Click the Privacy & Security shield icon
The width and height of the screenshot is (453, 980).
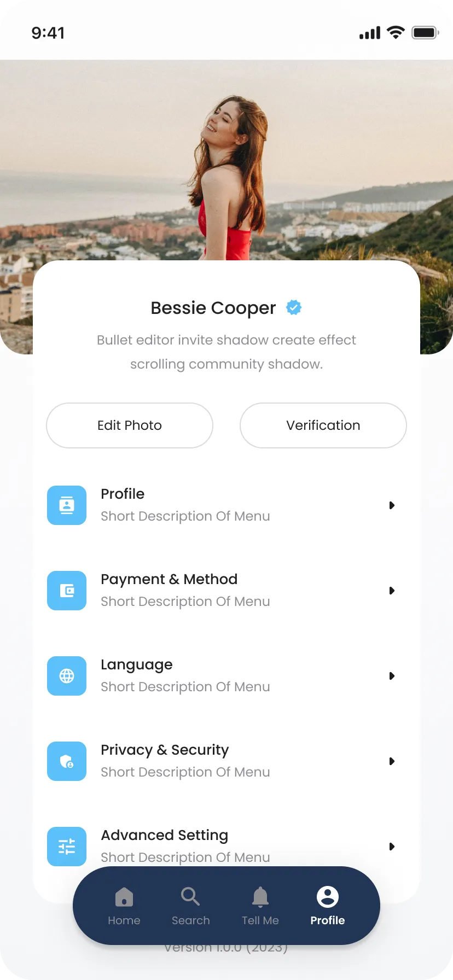pos(67,761)
